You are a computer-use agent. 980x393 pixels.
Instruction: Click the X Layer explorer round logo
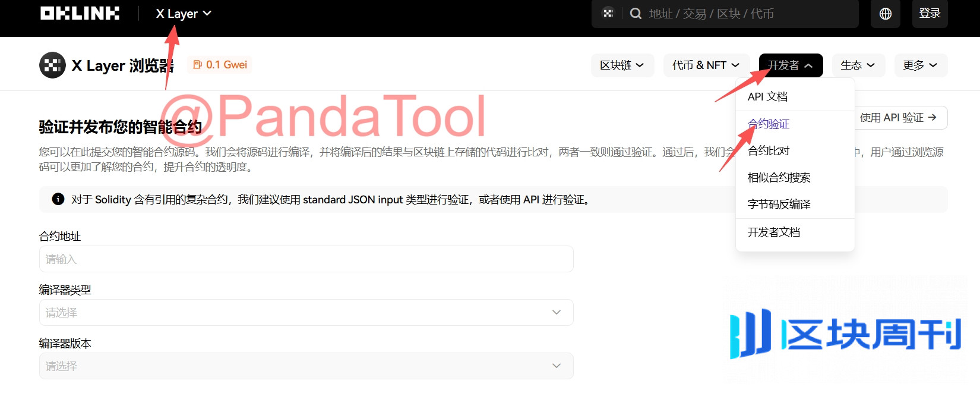coord(52,65)
